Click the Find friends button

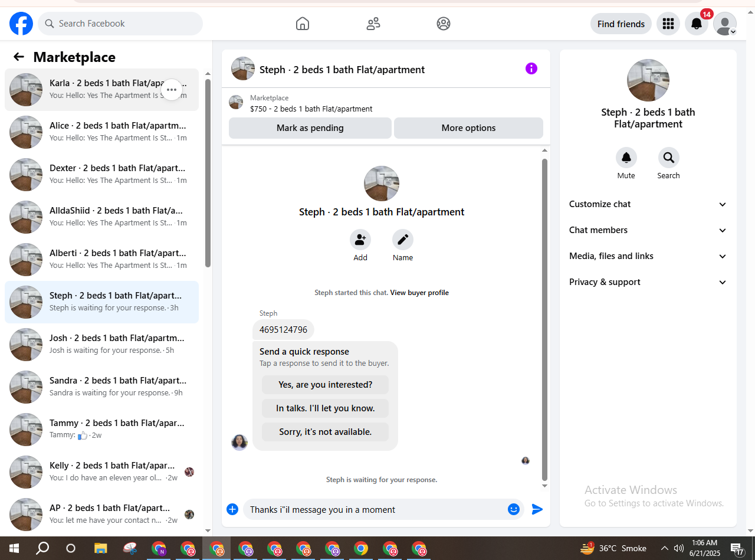point(621,24)
